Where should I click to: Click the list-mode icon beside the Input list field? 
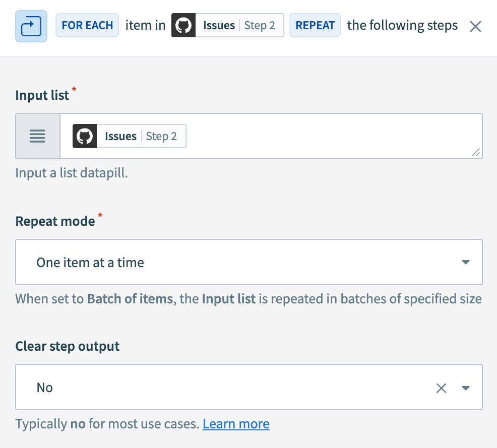pyautogui.click(x=37, y=136)
